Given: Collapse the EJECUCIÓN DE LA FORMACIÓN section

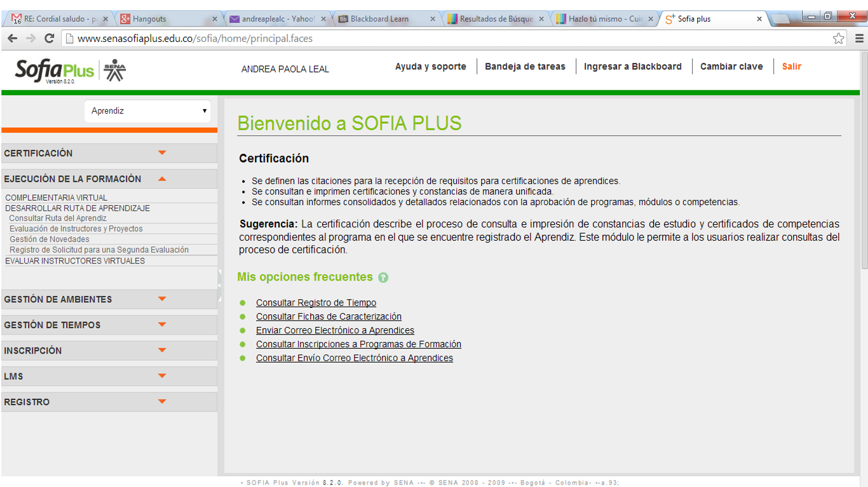Looking at the screenshot, I should coord(109,179).
